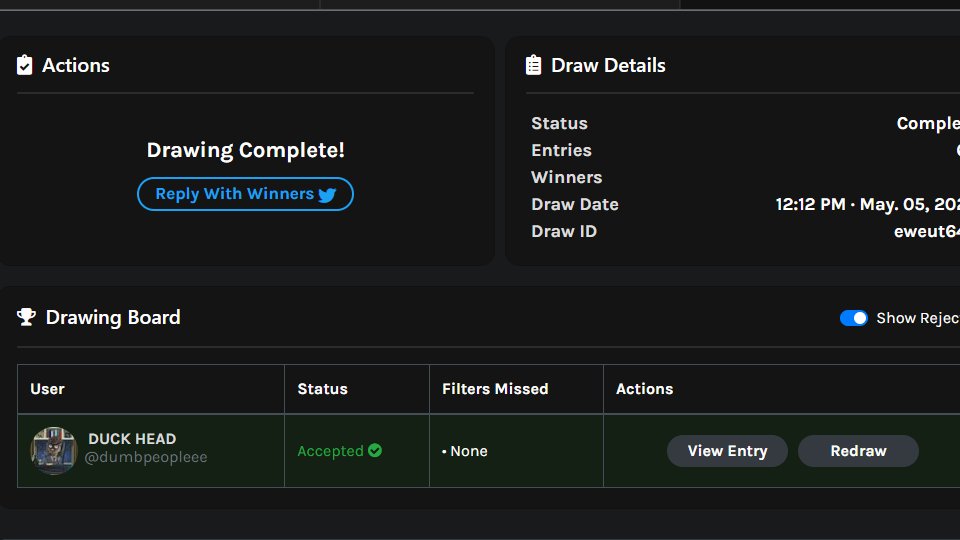This screenshot has height=540, width=960.
Task: Click the Show Rejected toggle label
Action: [918, 318]
